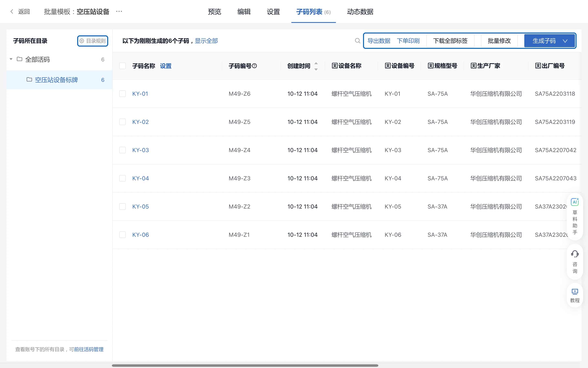Viewport: 588px width, 368px height.
Task: Click the 子码编号 help question icon
Action: coord(254,66)
